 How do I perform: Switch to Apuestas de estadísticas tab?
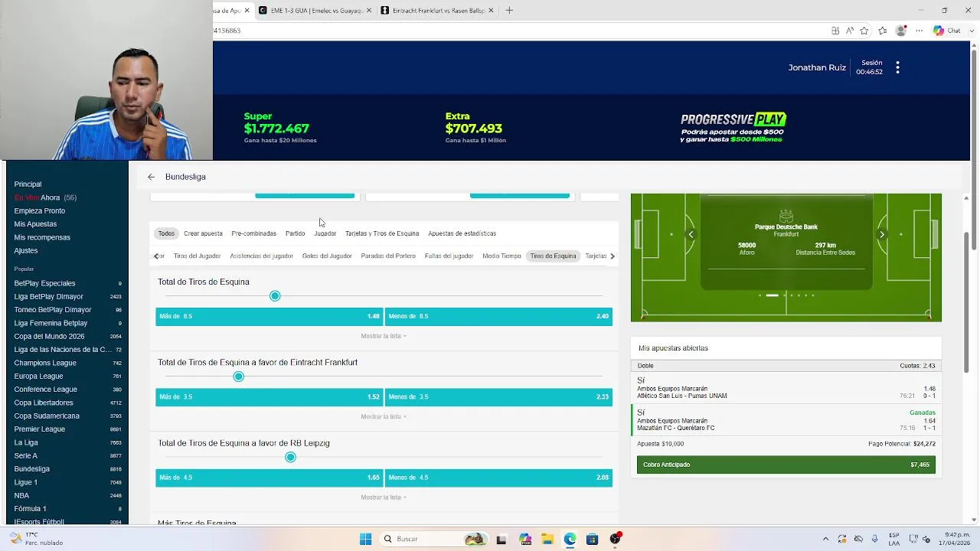[462, 233]
